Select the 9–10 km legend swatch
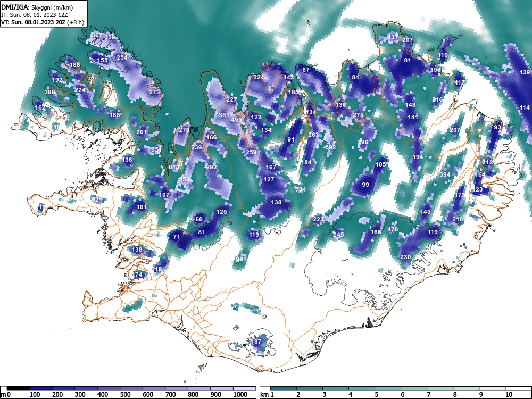The height and width of the screenshot is (399, 532). pos(492,388)
